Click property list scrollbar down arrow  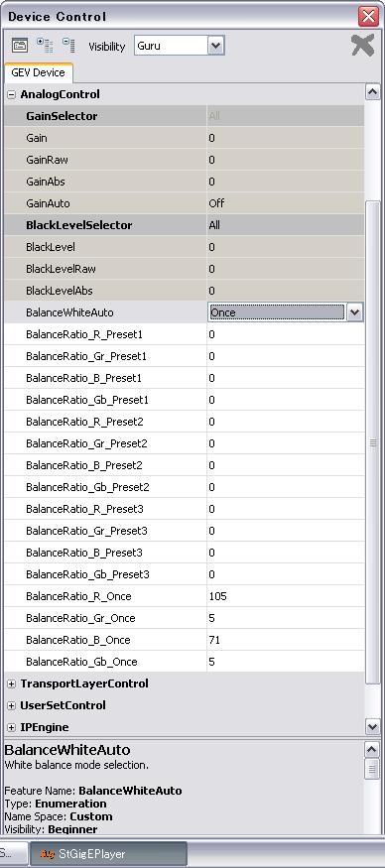pos(373,726)
